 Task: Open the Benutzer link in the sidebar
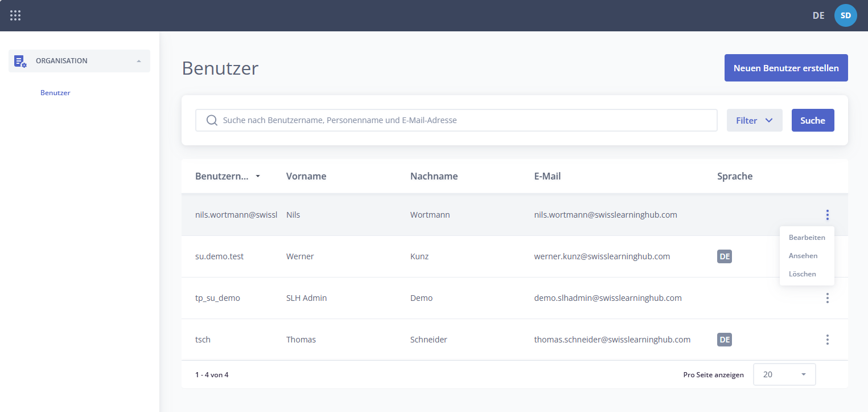pyautogui.click(x=55, y=93)
